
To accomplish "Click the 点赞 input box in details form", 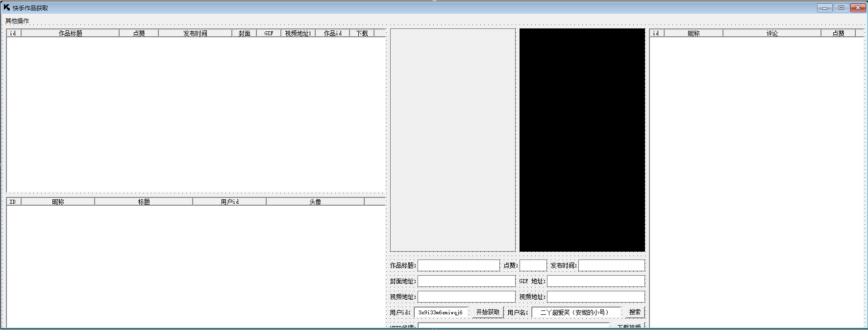I will pos(533,265).
